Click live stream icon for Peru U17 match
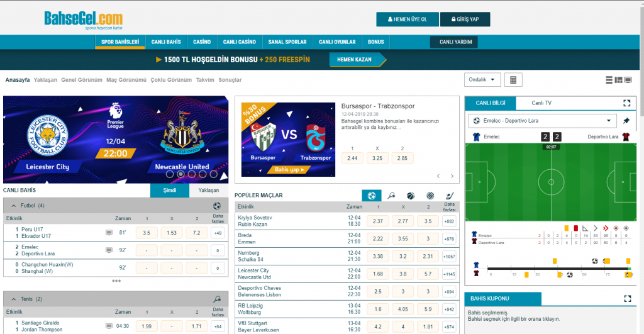 pos(109,233)
